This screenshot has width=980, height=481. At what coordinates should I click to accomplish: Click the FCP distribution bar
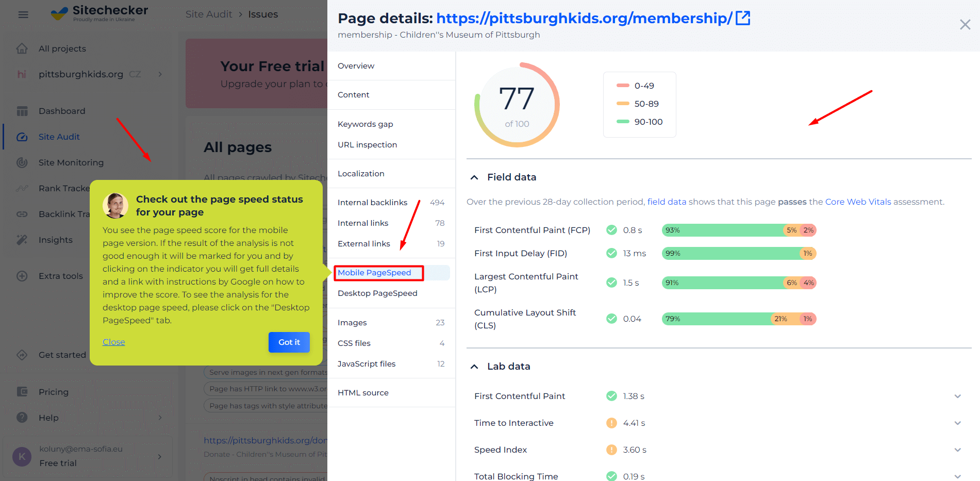pyautogui.click(x=739, y=230)
